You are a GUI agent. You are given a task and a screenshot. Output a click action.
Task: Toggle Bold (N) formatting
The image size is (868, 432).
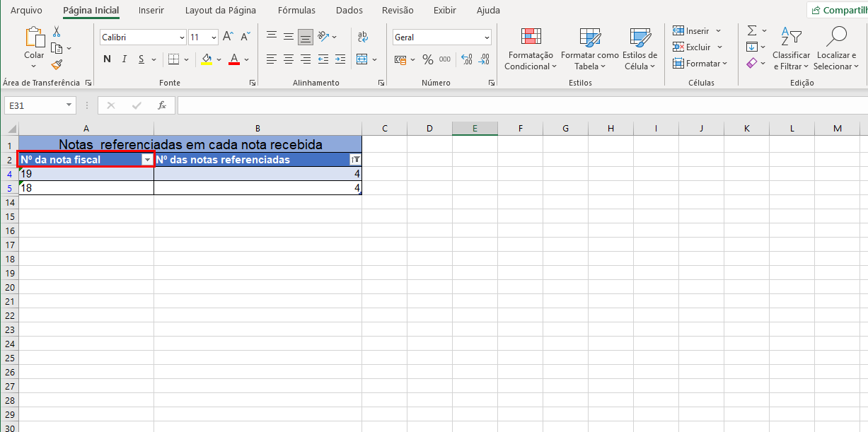click(108, 59)
